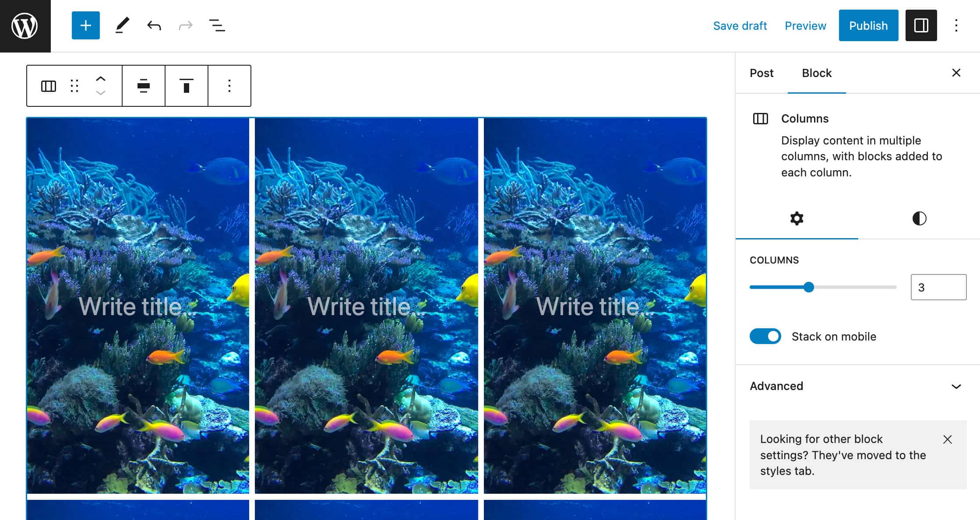Drag the Columns count slider
The image size is (980, 520).
809,287
